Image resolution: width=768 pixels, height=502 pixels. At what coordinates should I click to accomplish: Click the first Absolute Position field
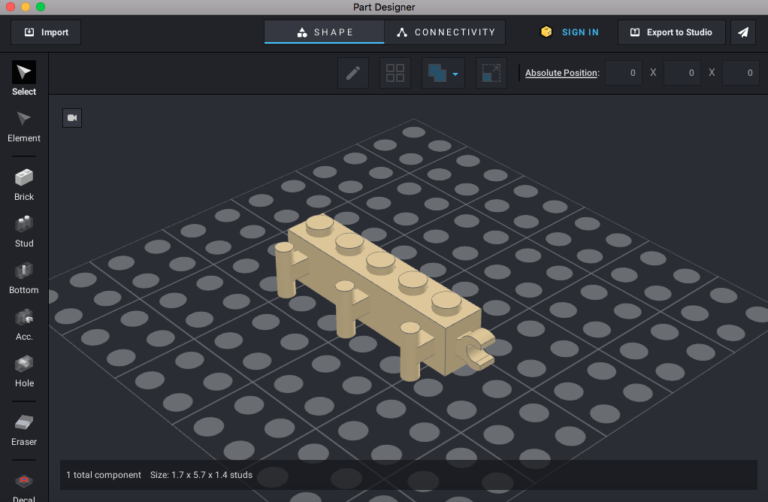click(x=624, y=73)
